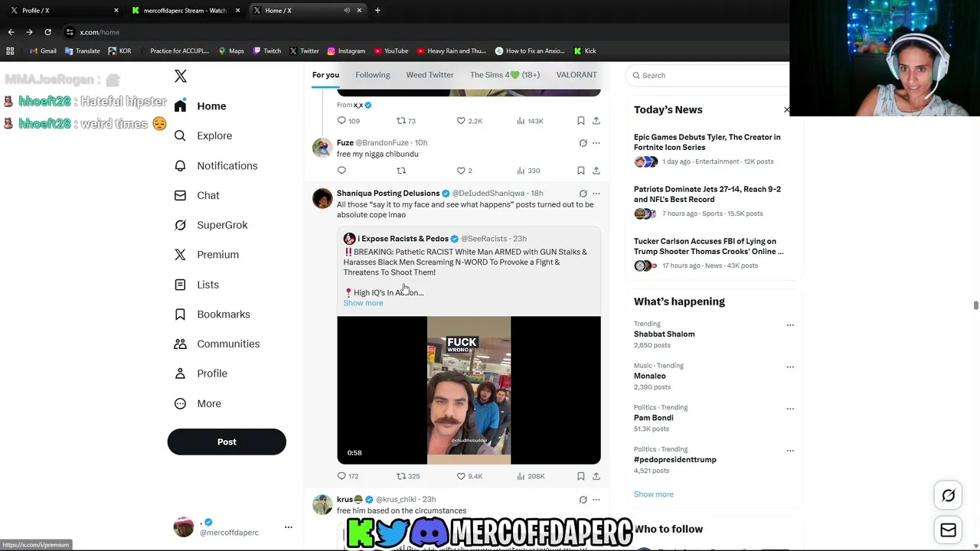Screen dimensions: 980x551
Task: Click Grok icon on Fuze post
Action: (583, 143)
